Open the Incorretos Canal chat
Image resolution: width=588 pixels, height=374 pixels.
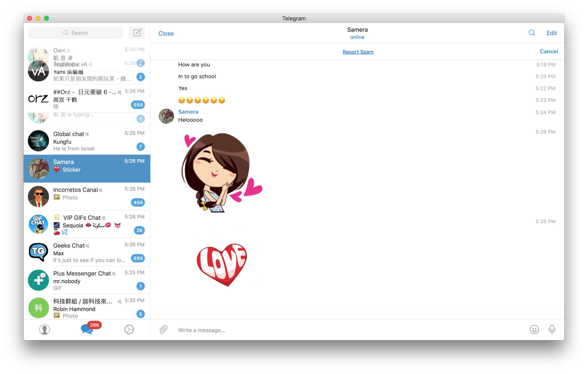click(87, 196)
